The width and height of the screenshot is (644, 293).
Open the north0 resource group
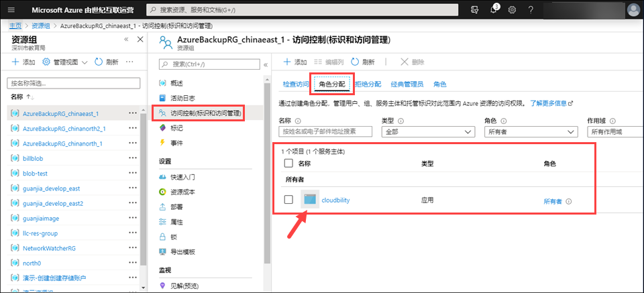(x=32, y=263)
